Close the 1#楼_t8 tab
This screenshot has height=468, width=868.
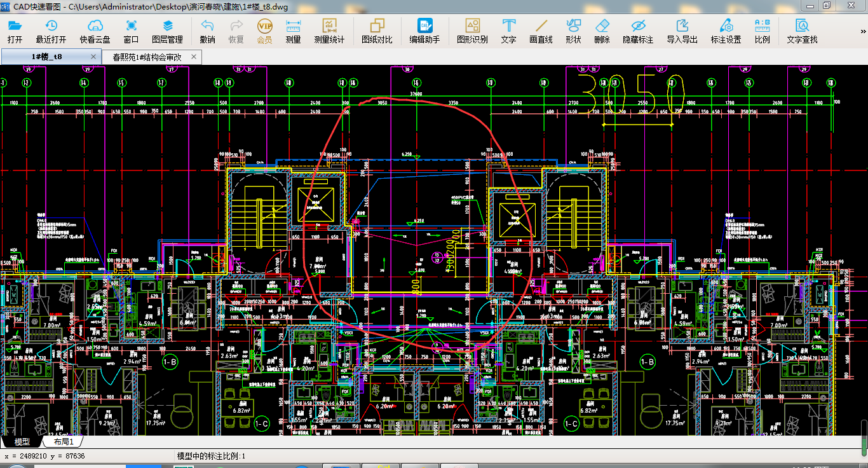click(x=93, y=57)
